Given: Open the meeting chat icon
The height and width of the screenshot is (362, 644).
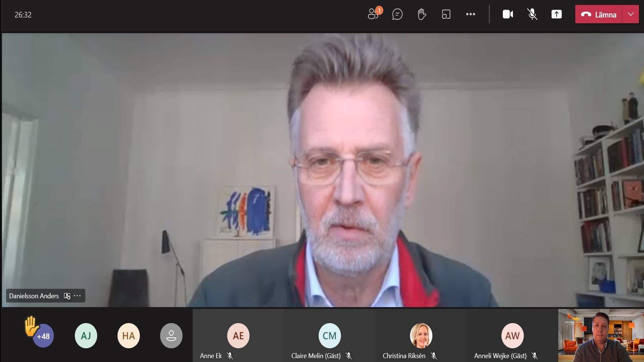Looking at the screenshot, I should click(397, 14).
